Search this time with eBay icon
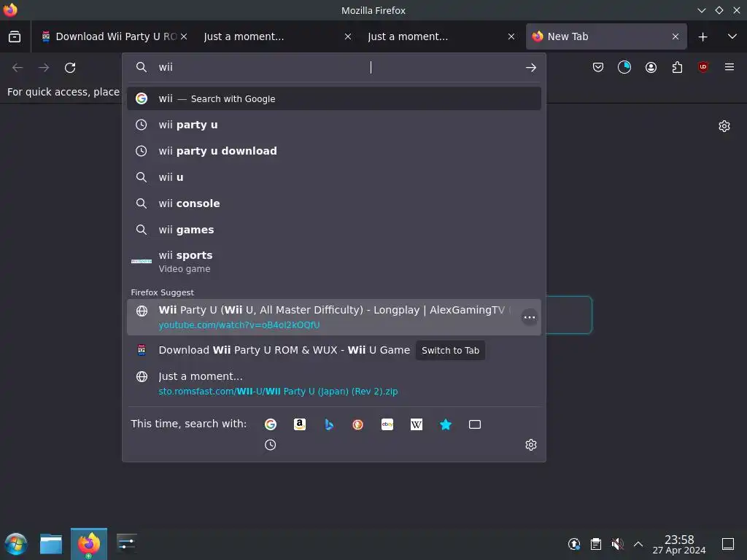747x560 pixels. coord(387,424)
